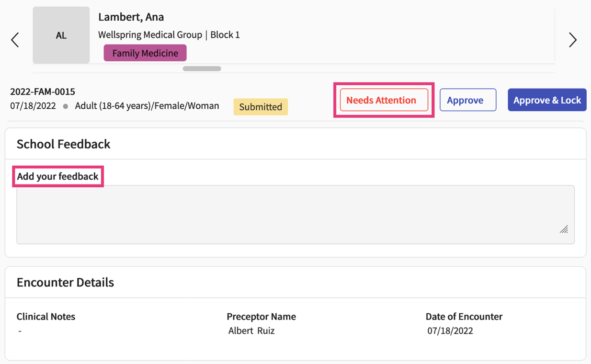Approve the encounter record
This screenshot has height=364, width=591.
(x=467, y=100)
